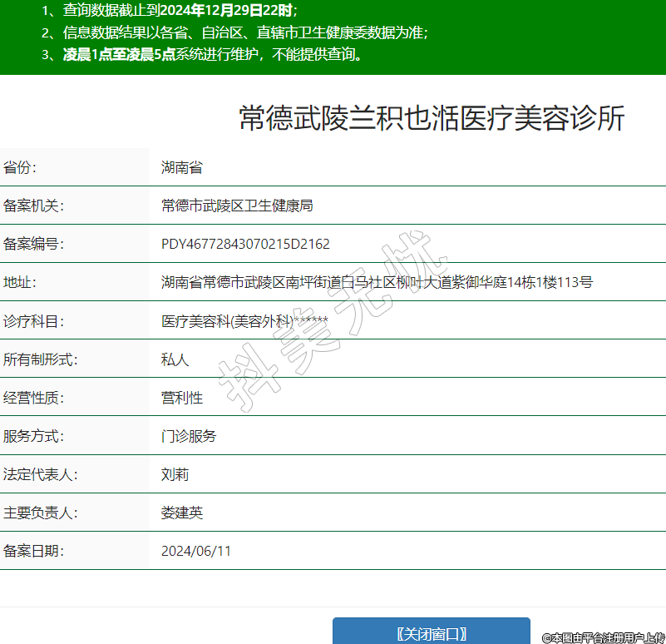This screenshot has width=666, height=644.
Task: Click the filing authority 常德市武陵区卫生健康局
Action: pyautogui.click(x=236, y=206)
